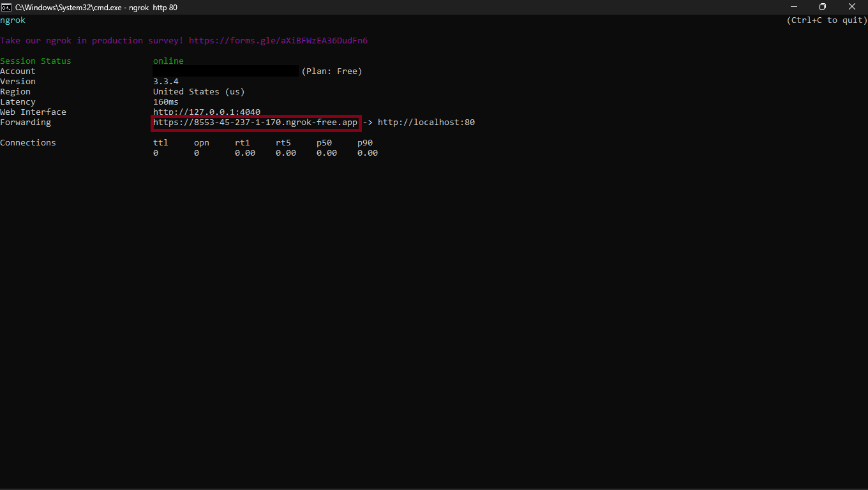This screenshot has height=490, width=868.
Task: Click the 'Session Status' label
Action: pyautogui.click(x=36, y=61)
